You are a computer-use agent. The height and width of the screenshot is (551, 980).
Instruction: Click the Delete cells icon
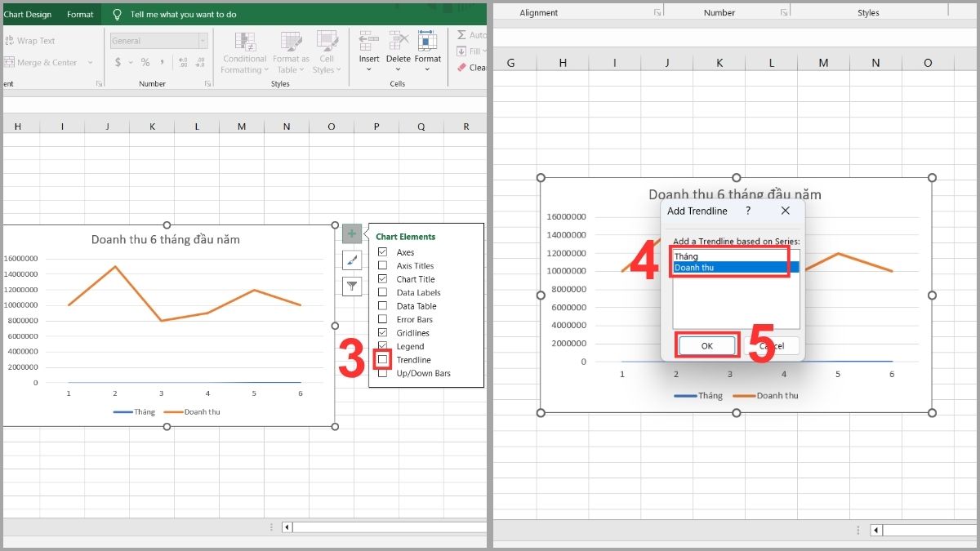[x=399, y=42]
